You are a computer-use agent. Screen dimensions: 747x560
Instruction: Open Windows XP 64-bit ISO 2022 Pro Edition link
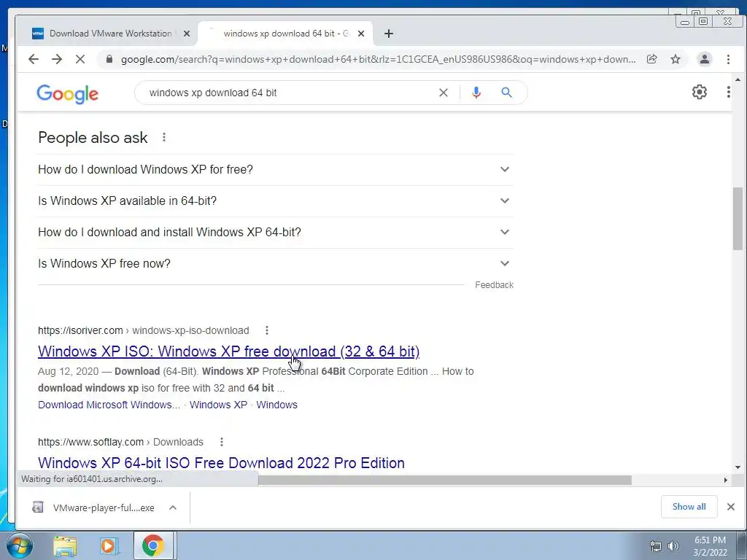[221, 463]
